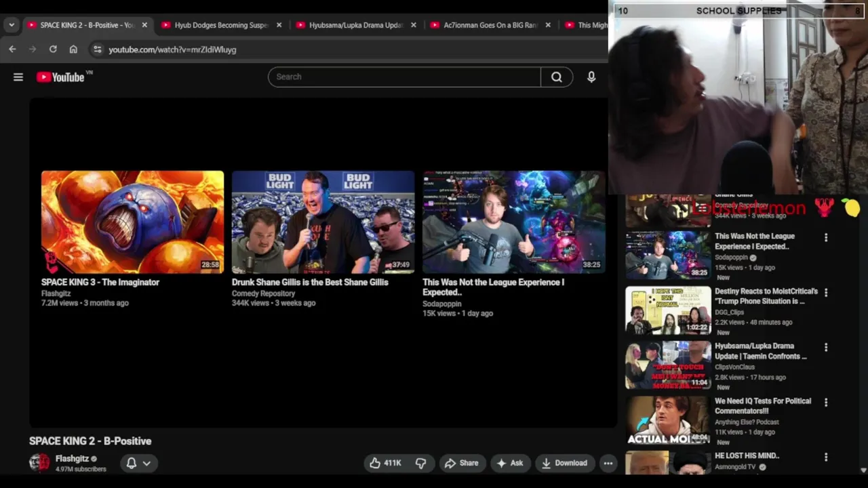The image size is (868, 488).
Task: Open options for 'Hyubsama/Lupka Drama Update' sidebar video
Action: point(826,347)
